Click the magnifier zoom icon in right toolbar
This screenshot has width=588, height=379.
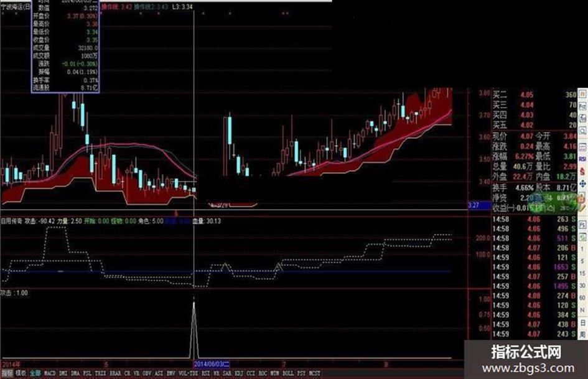582,131
